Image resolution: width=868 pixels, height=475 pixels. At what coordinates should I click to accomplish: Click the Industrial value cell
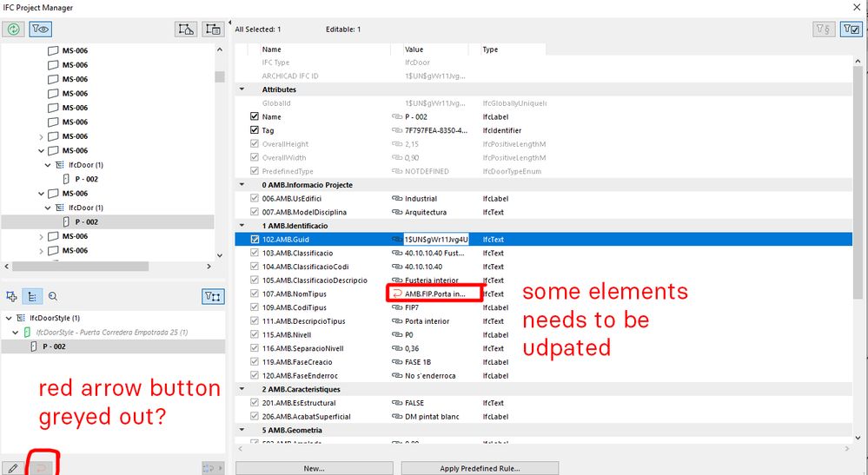[421, 199]
